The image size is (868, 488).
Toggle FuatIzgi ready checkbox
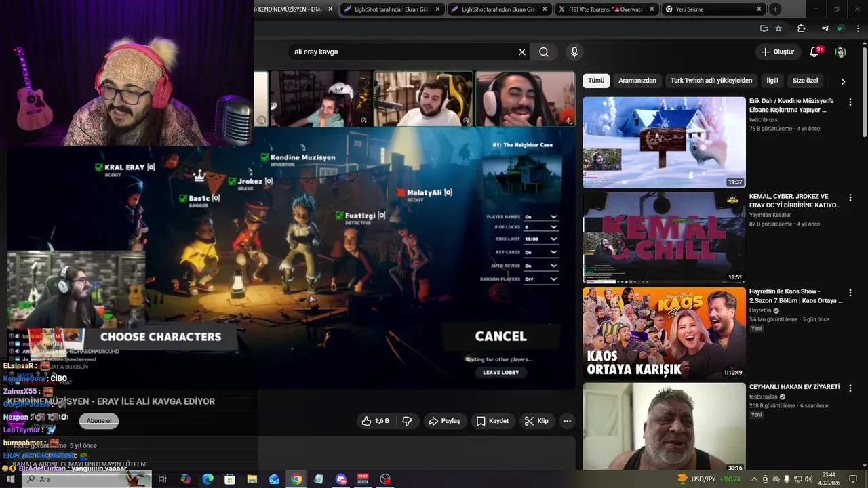(340, 216)
